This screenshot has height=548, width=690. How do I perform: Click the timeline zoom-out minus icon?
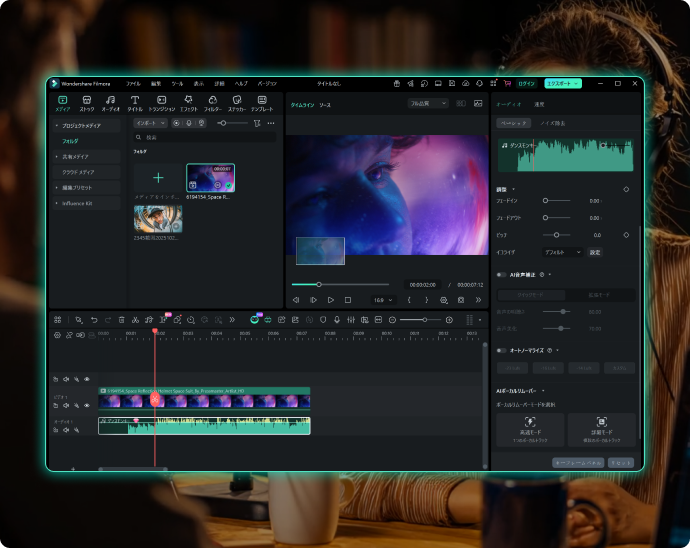(x=392, y=320)
